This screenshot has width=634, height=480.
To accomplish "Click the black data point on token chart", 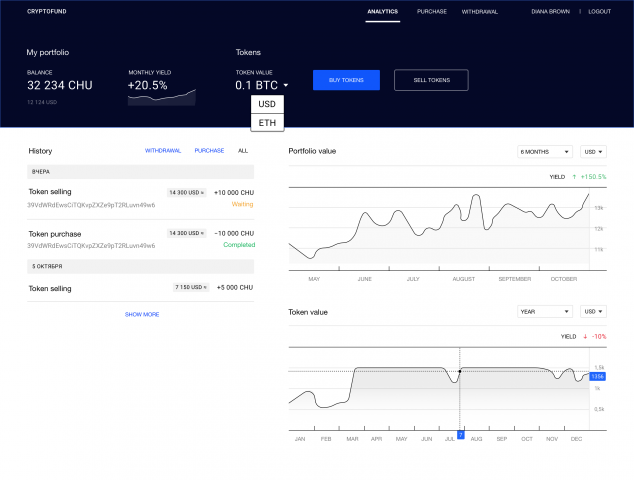I will point(460,371).
